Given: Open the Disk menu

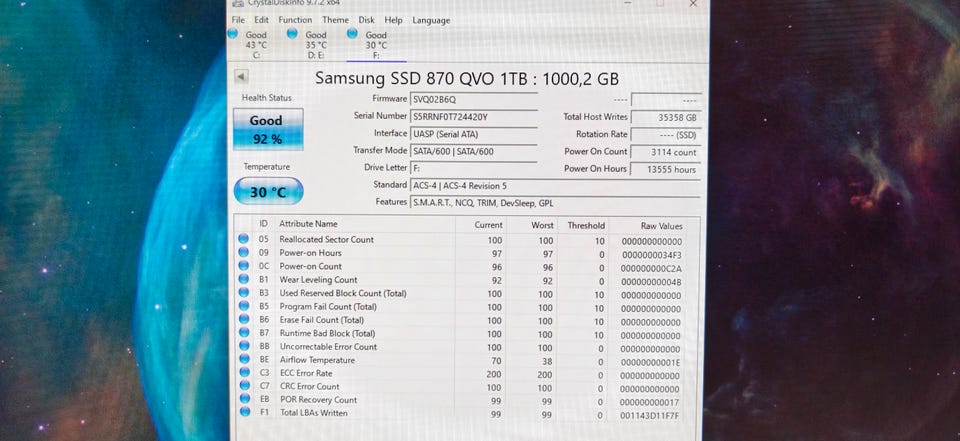Looking at the screenshot, I should 367,20.
